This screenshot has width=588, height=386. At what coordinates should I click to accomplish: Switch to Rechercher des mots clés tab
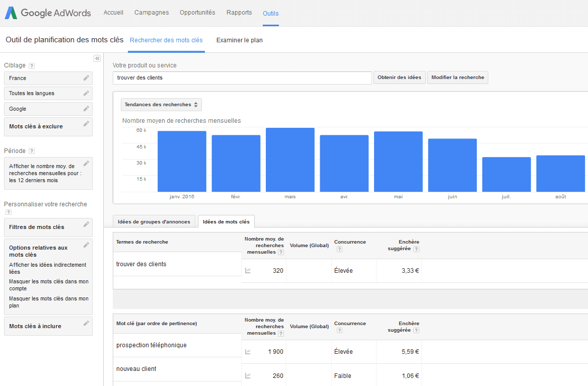pos(166,40)
